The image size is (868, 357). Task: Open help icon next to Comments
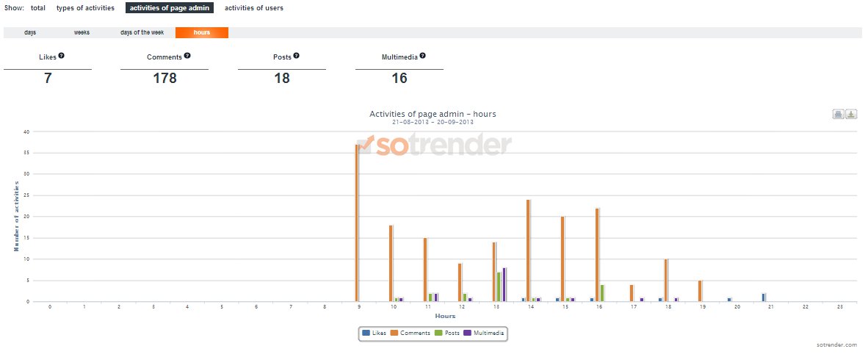point(188,56)
